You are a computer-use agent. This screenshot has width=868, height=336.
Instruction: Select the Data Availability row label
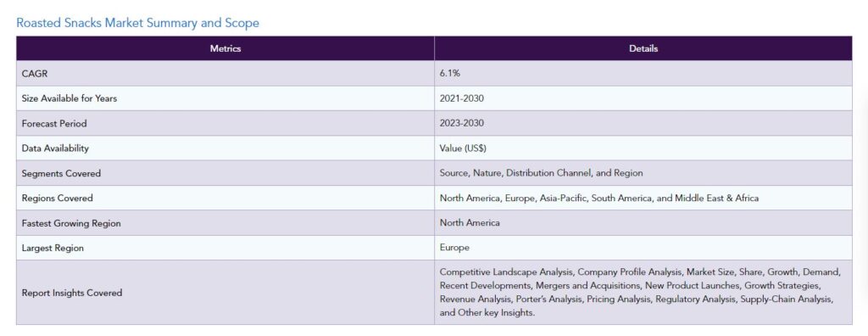(x=55, y=148)
